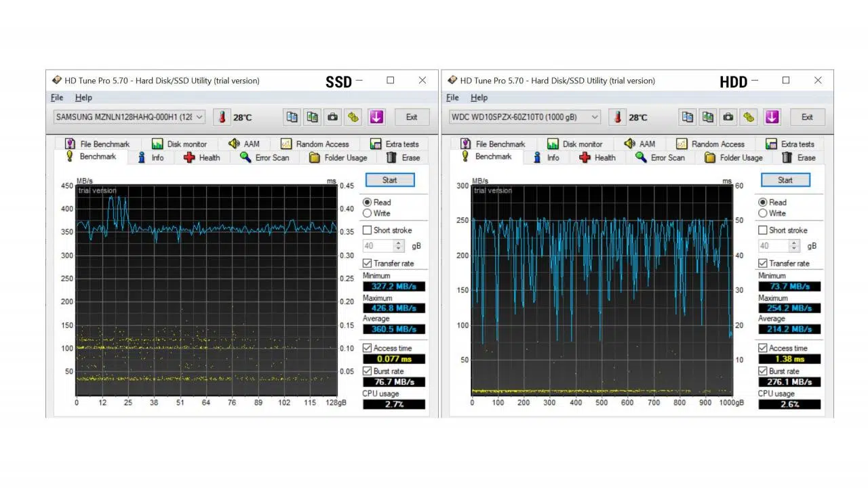Enable Short stroke checkbox in SSD window

(x=367, y=230)
